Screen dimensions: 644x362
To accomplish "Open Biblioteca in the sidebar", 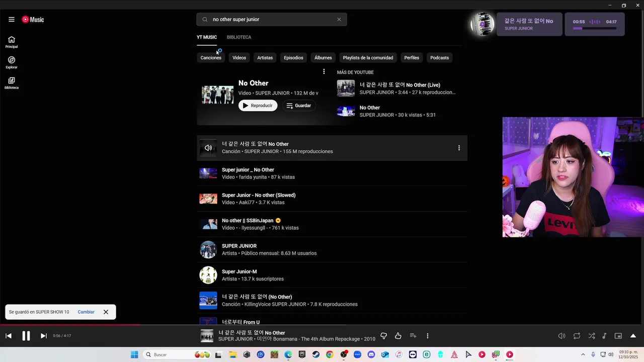I will [12, 83].
